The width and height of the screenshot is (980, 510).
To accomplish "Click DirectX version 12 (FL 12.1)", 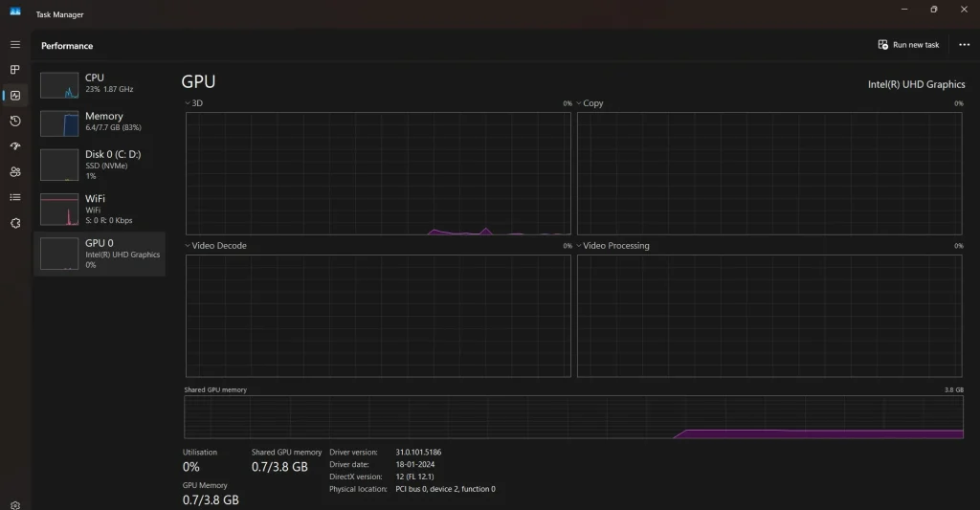I will pyautogui.click(x=414, y=477).
